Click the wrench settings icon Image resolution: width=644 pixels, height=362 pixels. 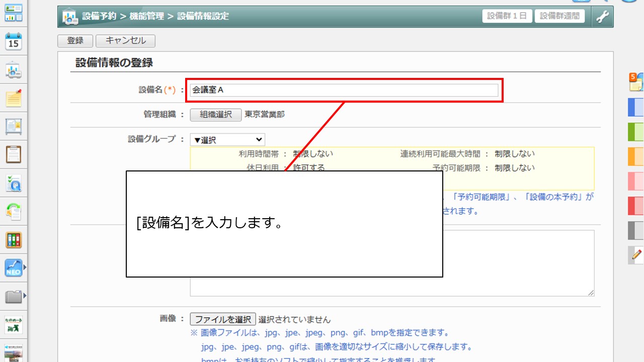coord(602,16)
